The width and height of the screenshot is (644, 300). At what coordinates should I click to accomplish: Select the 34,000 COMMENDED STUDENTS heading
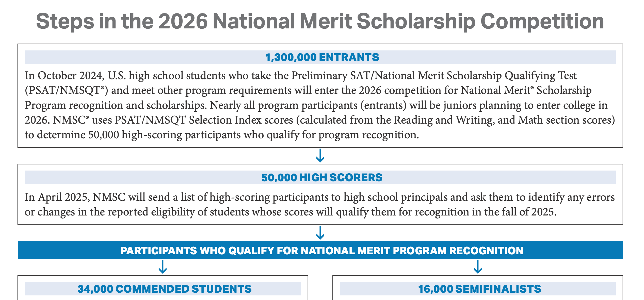point(165,289)
